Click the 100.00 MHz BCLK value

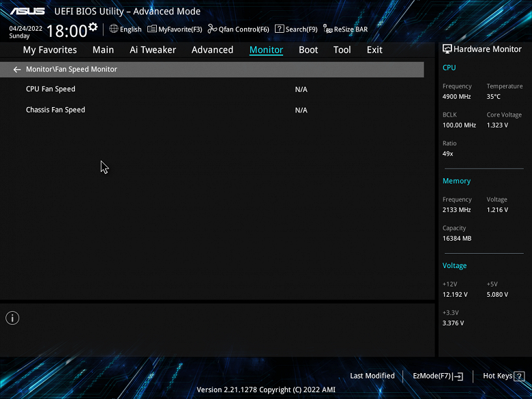click(x=460, y=125)
